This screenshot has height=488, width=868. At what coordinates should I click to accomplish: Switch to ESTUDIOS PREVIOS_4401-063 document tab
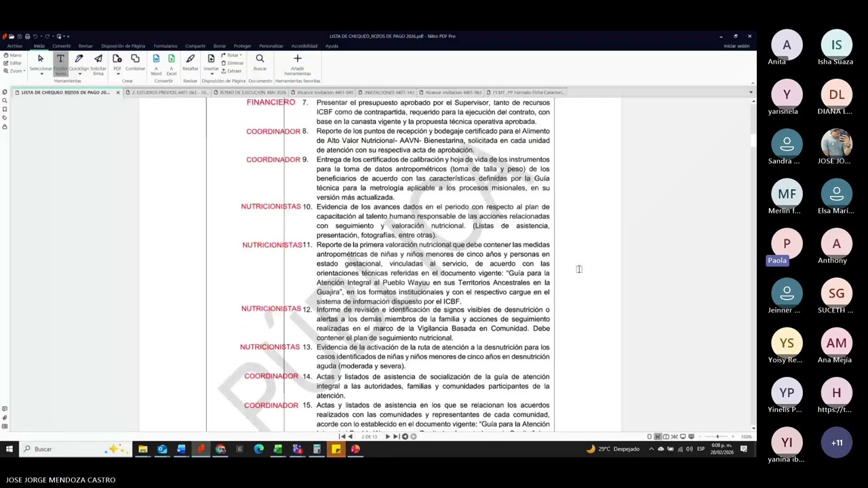pos(169,92)
